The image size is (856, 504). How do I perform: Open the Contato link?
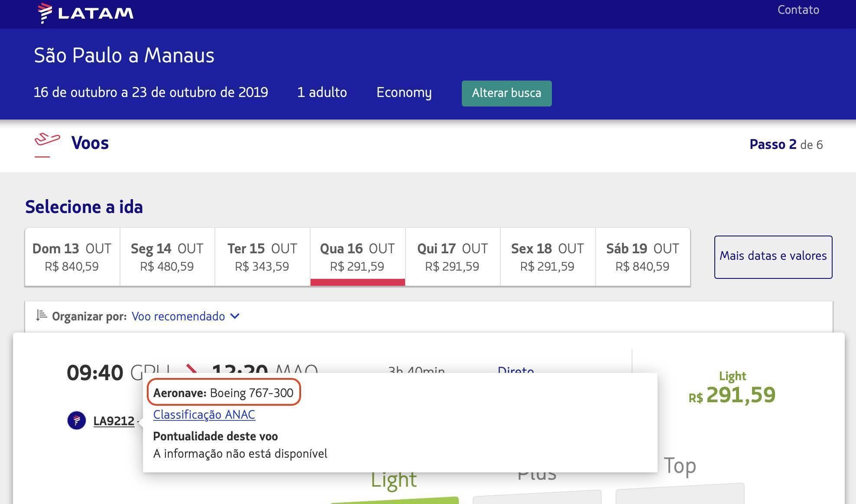pos(798,10)
